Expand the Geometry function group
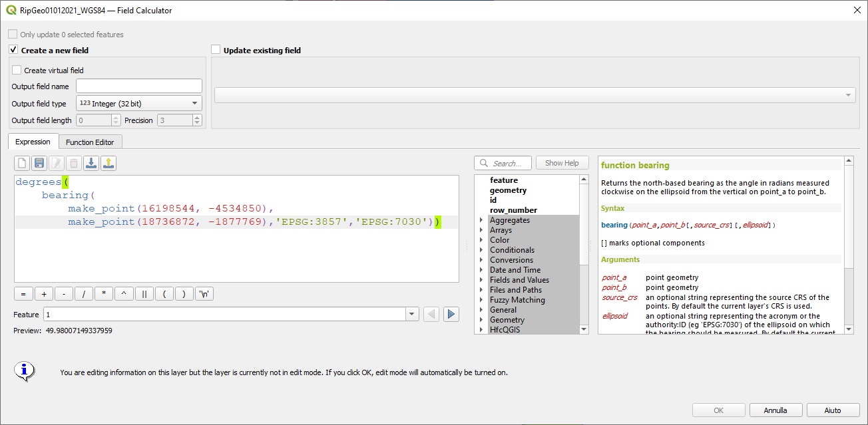Screen dimensions: 868x425 coord(481,320)
